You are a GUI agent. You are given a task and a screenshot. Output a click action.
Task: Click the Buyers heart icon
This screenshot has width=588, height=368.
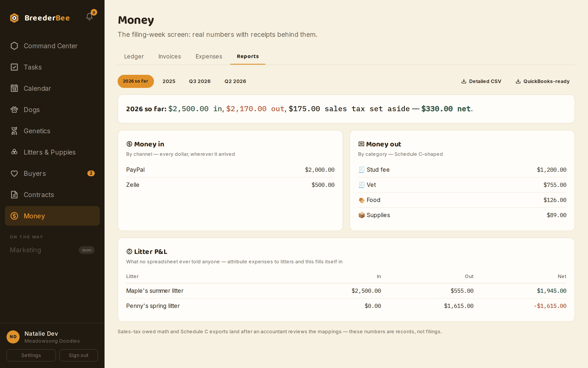[x=14, y=174]
